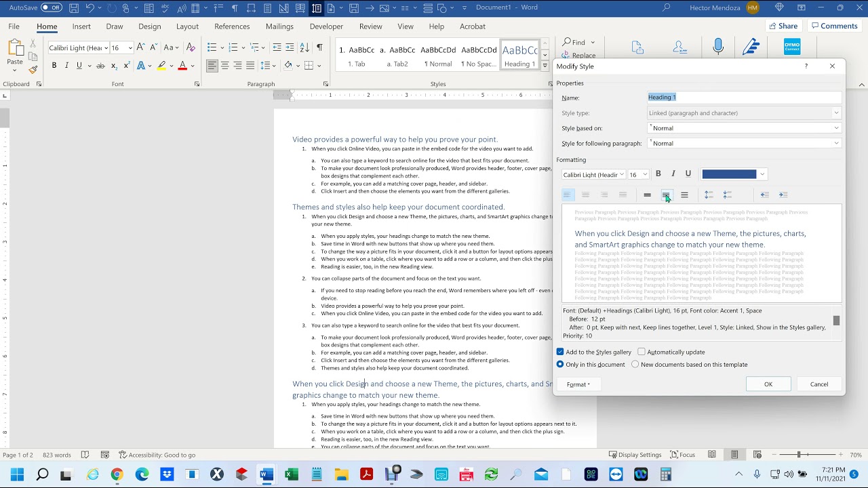Increase paragraph spacing in the dialog

[709, 195]
